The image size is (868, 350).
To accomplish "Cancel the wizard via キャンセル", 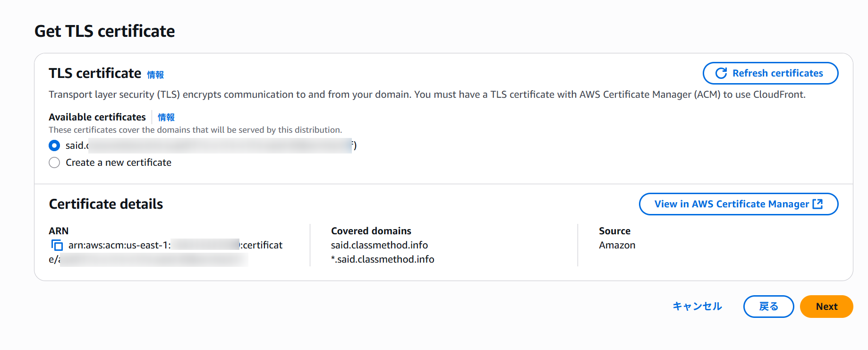I will coord(697,307).
